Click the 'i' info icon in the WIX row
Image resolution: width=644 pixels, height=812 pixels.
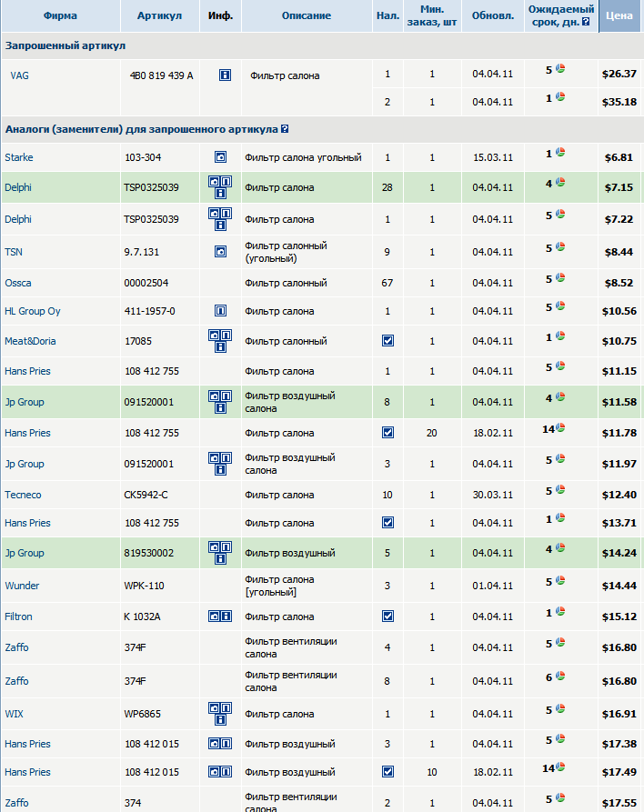(220, 720)
